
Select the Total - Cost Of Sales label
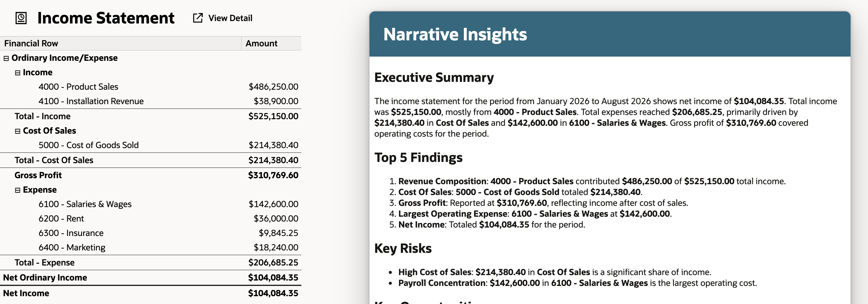point(54,160)
